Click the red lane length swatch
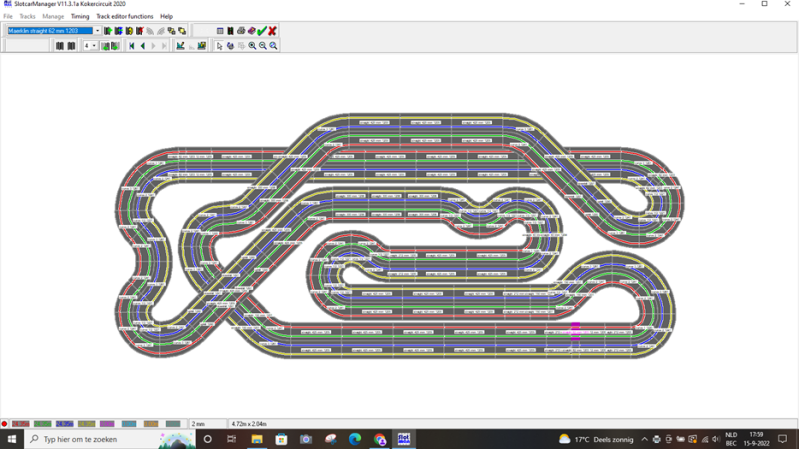This screenshot has height=449, width=799. click(20, 424)
